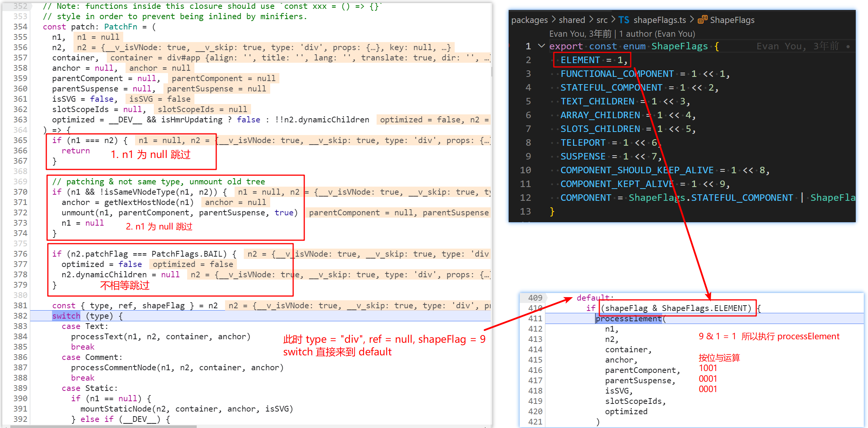Click 'case Static:' on line 389

[90, 388]
